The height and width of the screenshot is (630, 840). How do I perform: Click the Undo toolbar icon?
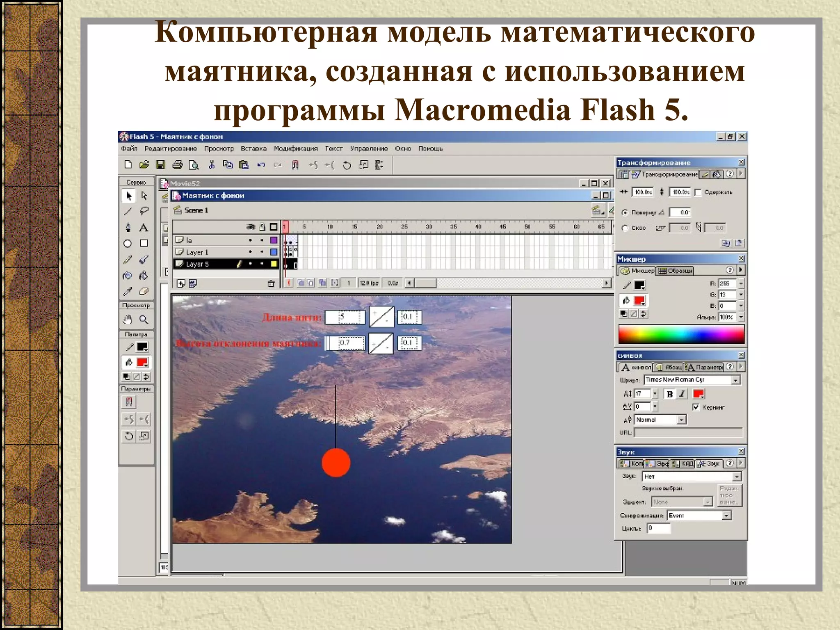pyautogui.click(x=261, y=165)
